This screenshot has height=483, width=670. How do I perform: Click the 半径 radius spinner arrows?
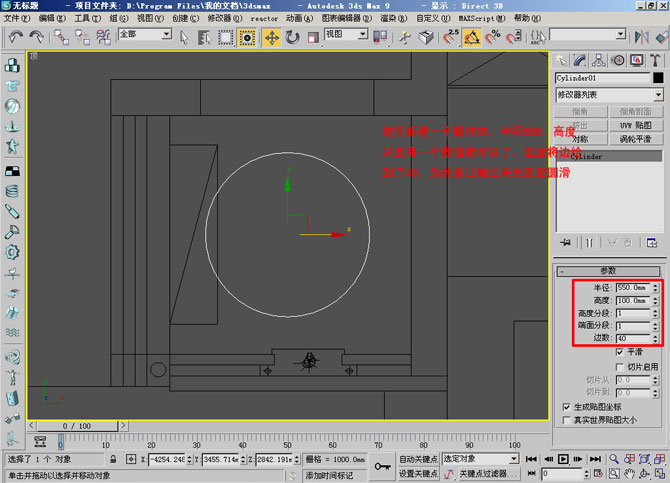655,288
